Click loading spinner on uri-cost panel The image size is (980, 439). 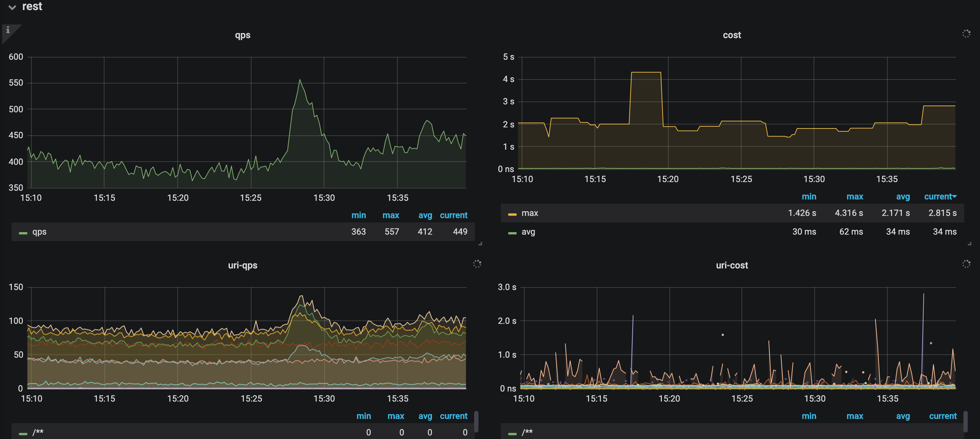(966, 264)
